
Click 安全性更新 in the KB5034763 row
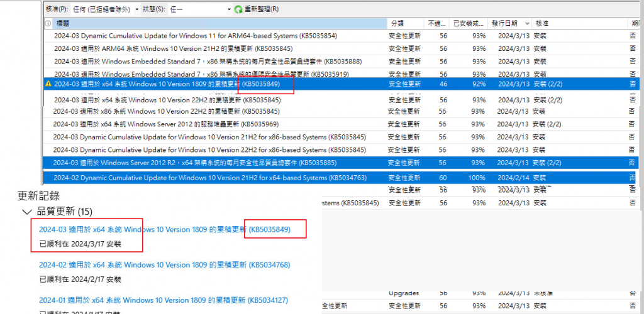(404, 178)
